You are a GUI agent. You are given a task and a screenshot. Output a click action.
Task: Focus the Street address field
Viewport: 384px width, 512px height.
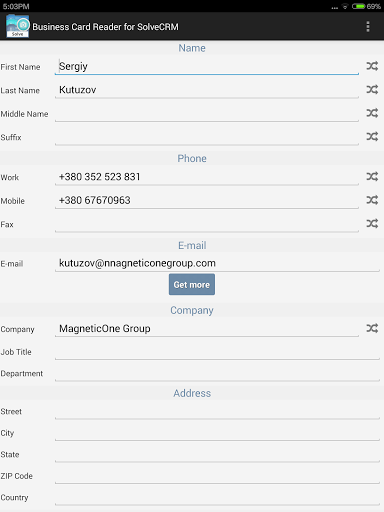pos(217,411)
